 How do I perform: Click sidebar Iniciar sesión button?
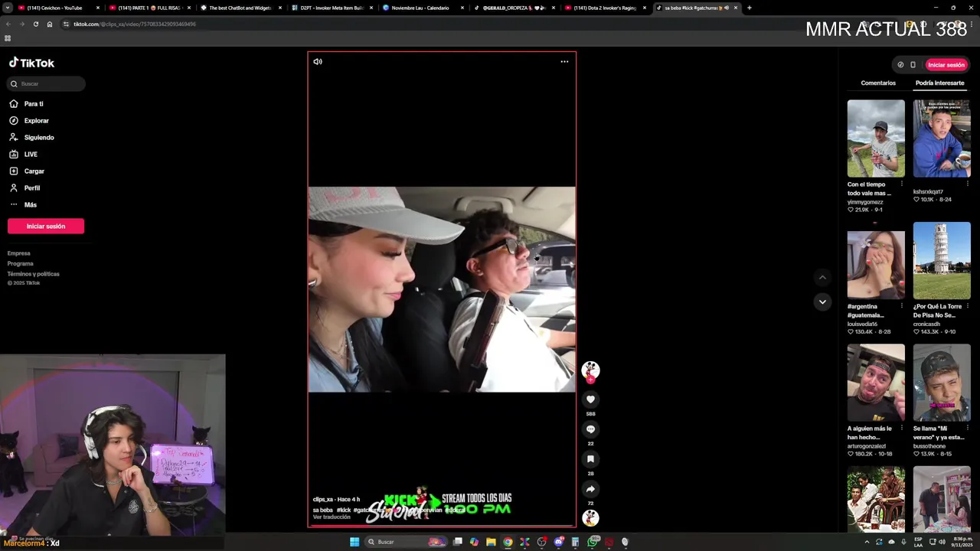46,226
